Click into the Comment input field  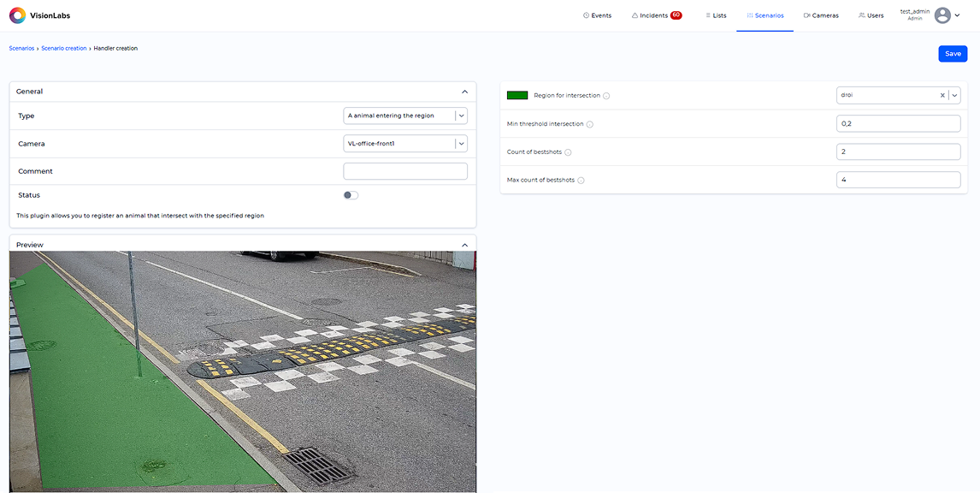pos(405,171)
